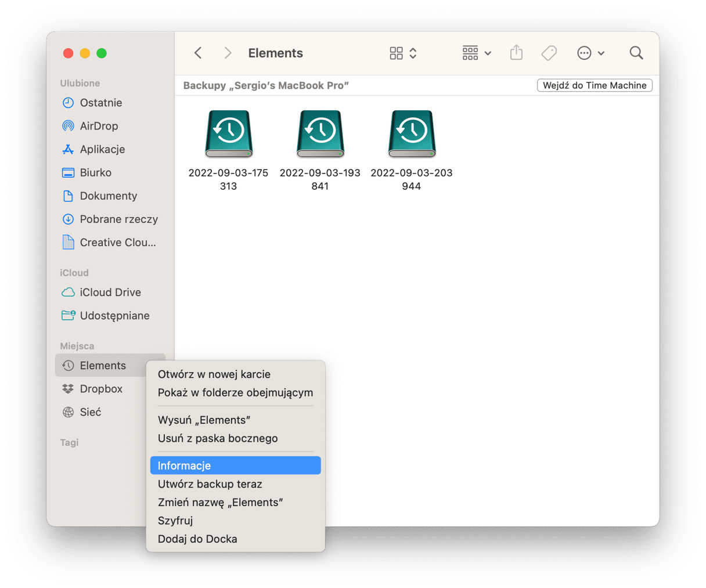Select backup 2022-09-03-203944 drive icon
The width and height of the screenshot is (706, 588).
tap(412, 134)
